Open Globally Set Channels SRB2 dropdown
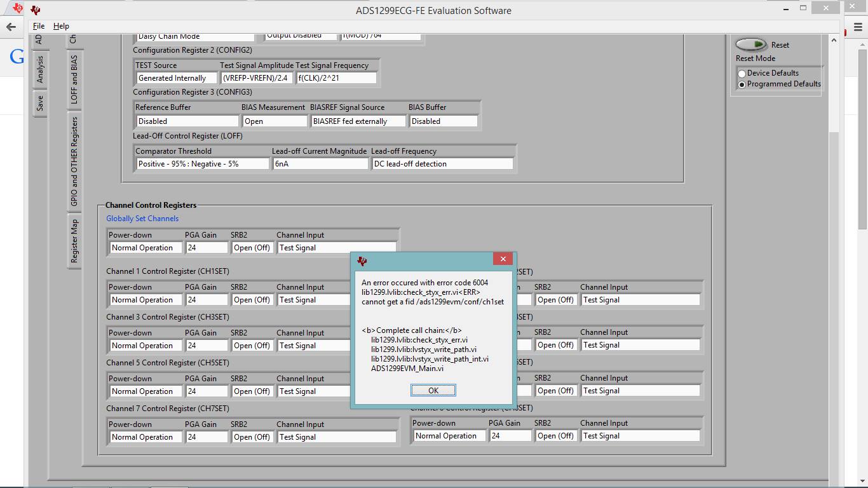Image resolution: width=868 pixels, height=488 pixels. (252, 248)
